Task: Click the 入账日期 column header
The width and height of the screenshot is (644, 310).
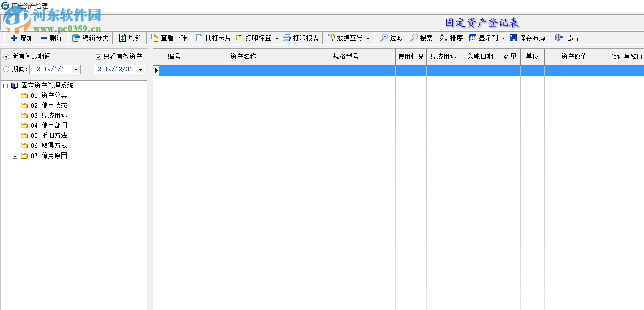Action: tap(480, 57)
